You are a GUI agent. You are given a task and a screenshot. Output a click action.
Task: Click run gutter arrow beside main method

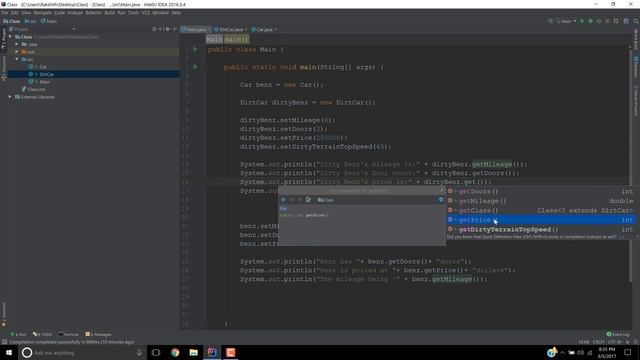tap(195, 67)
